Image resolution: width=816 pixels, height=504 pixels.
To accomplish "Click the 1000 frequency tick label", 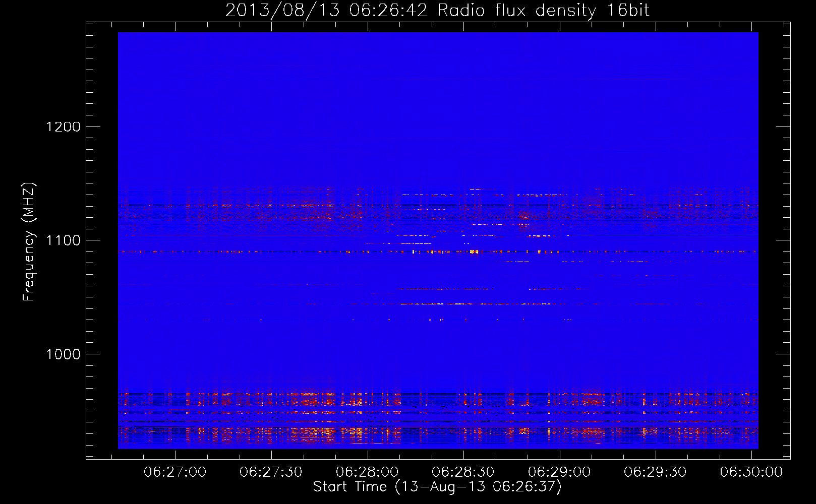I will click(64, 354).
